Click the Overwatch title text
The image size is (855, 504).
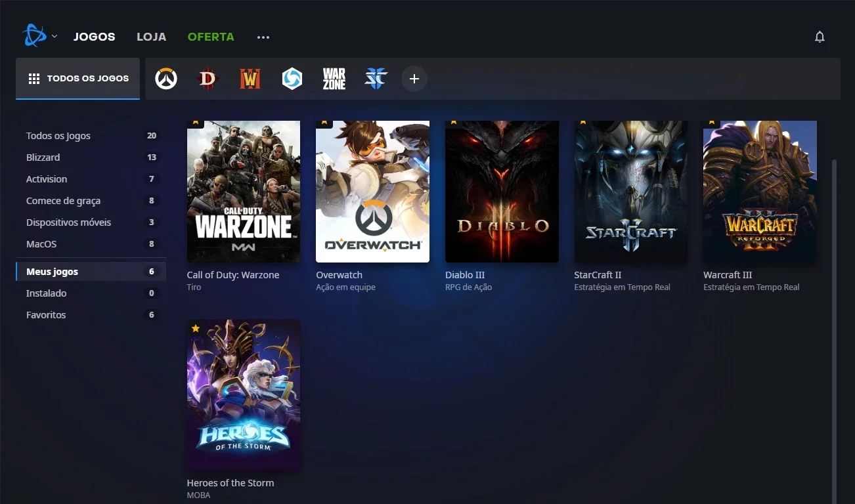click(x=339, y=275)
